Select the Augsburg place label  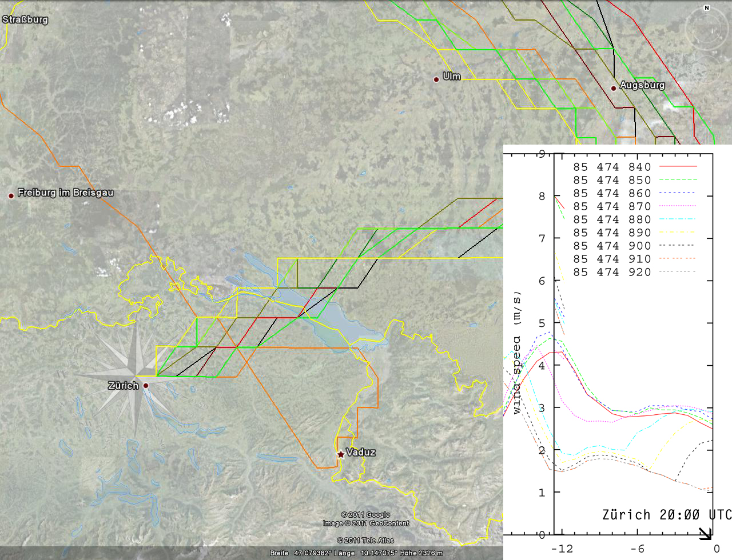pyautogui.click(x=642, y=85)
